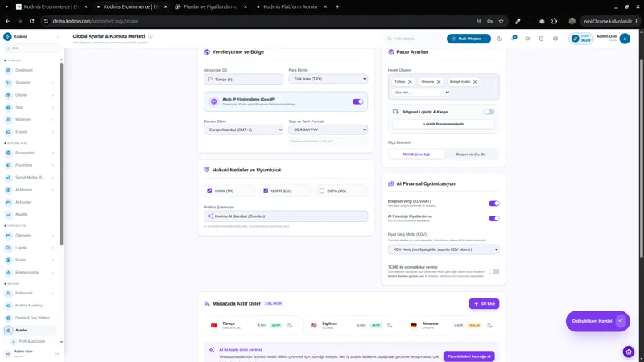Viewport: 644px width, 362px height.
Task: Check CCPA (US) checkbox
Action: [x=322, y=191]
